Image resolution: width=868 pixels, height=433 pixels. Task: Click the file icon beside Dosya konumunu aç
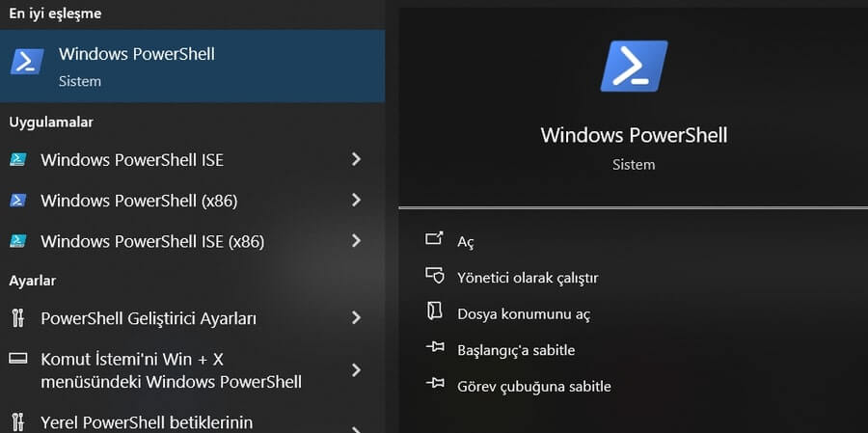(434, 312)
